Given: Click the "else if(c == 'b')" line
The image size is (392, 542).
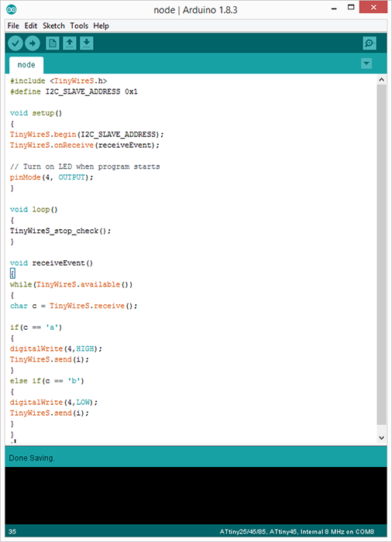Looking at the screenshot, I should 47,381.
